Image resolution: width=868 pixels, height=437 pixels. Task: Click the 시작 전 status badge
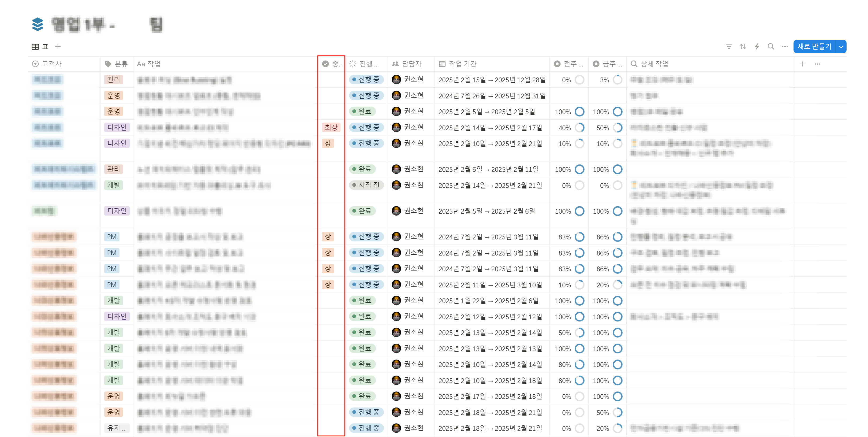[366, 185]
